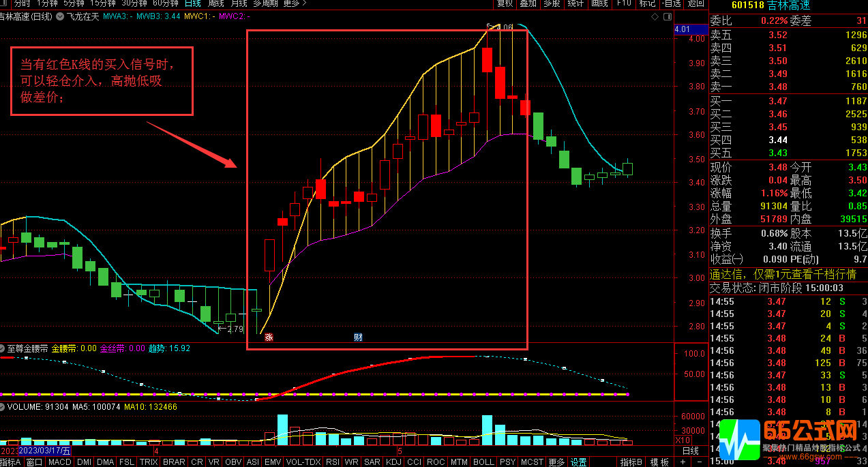Click the 模板 template tab
The height and width of the screenshot is (467, 868).
click(659, 462)
